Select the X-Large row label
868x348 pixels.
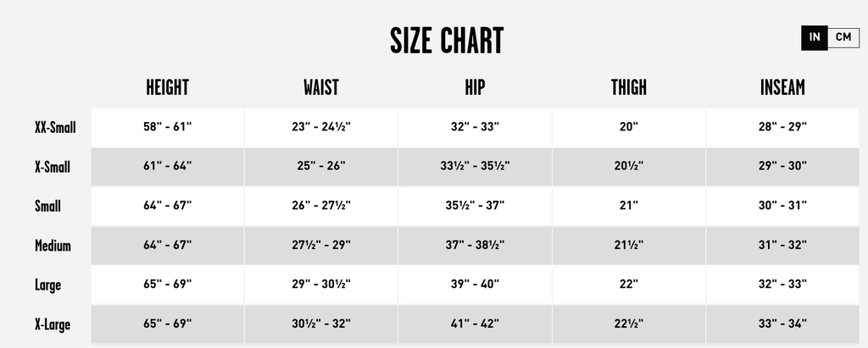[x=53, y=324]
